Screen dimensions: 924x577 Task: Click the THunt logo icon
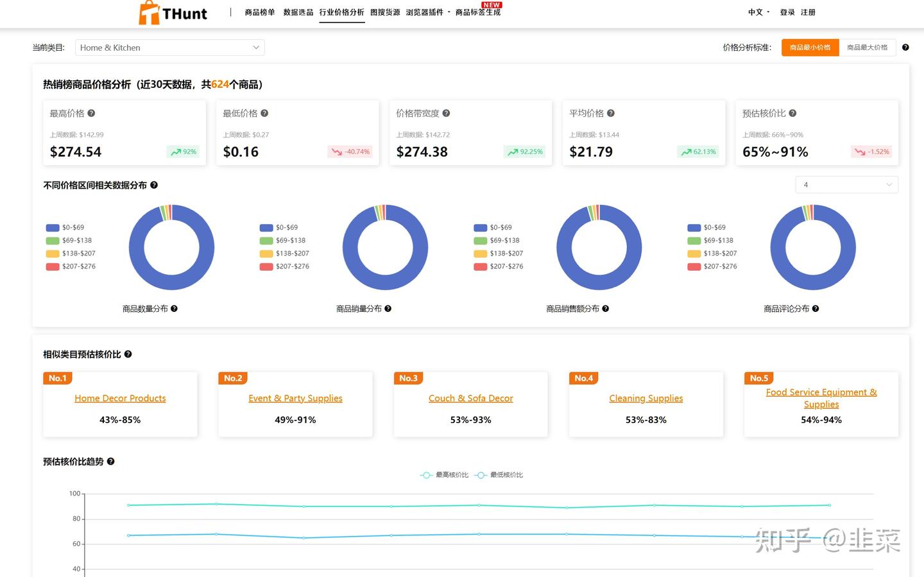tap(149, 13)
